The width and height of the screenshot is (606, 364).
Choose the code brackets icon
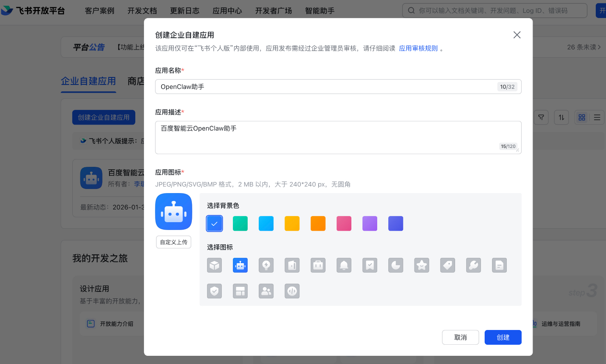(292, 291)
